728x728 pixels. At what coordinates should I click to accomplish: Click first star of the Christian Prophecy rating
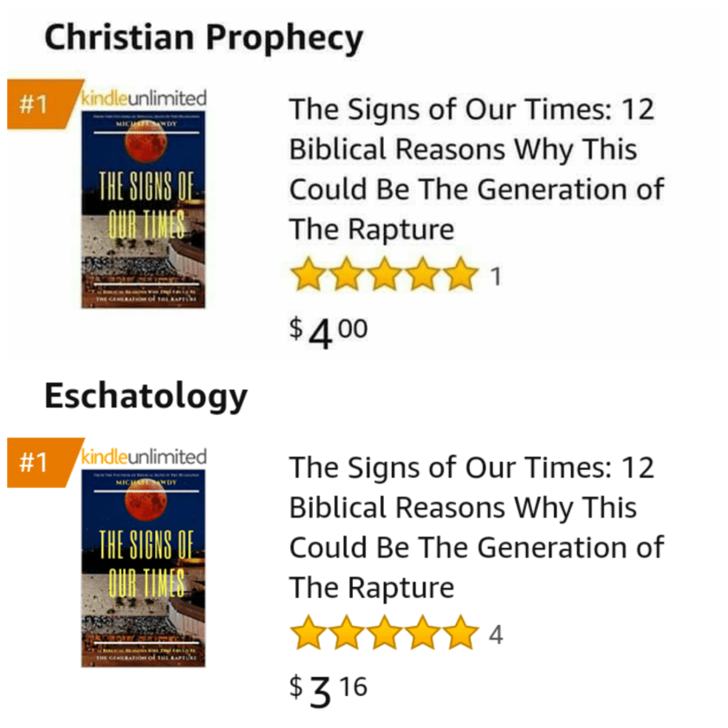point(307,276)
